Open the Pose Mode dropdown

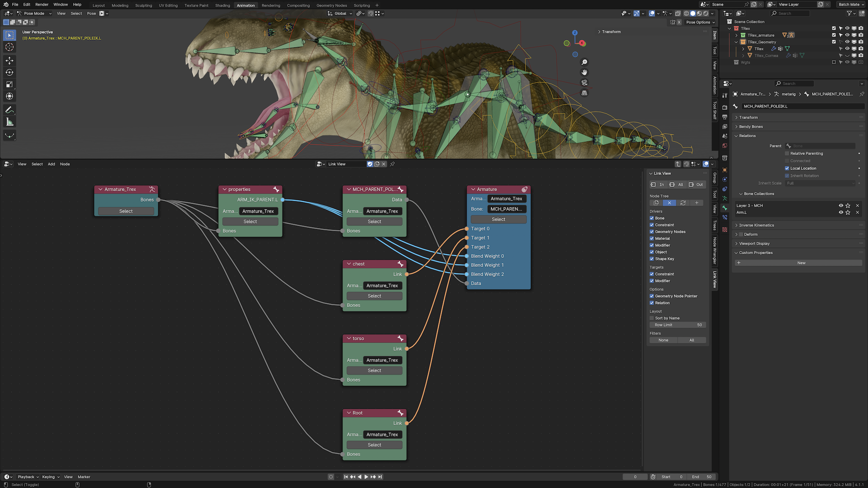(34, 14)
